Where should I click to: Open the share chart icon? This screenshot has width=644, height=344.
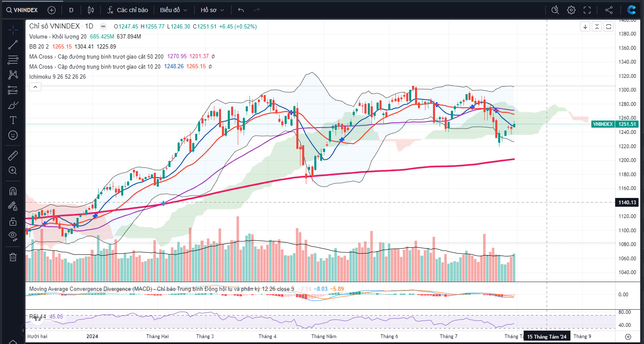pos(609,10)
